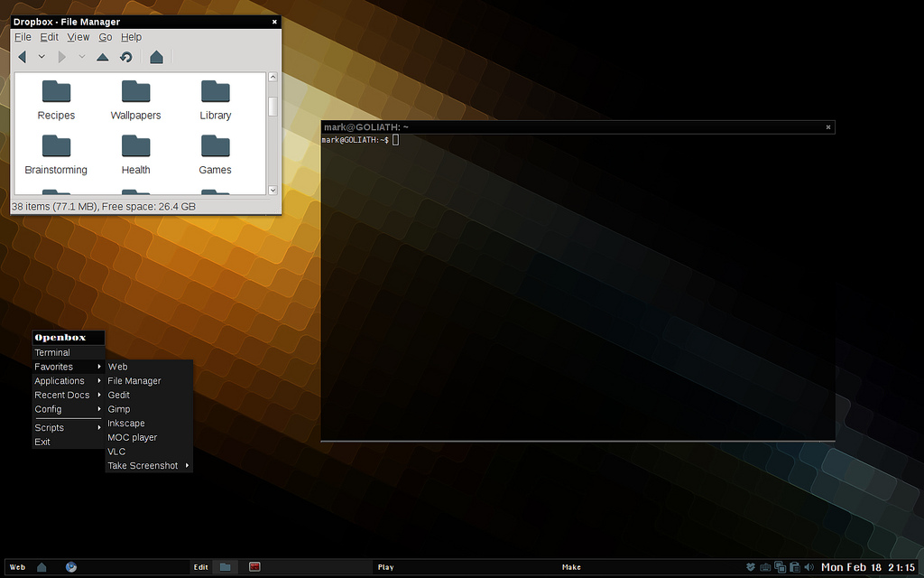This screenshot has width=924, height=578.
Task: Switch to the Make desktop in taskbar
Action: coord(571,567)
